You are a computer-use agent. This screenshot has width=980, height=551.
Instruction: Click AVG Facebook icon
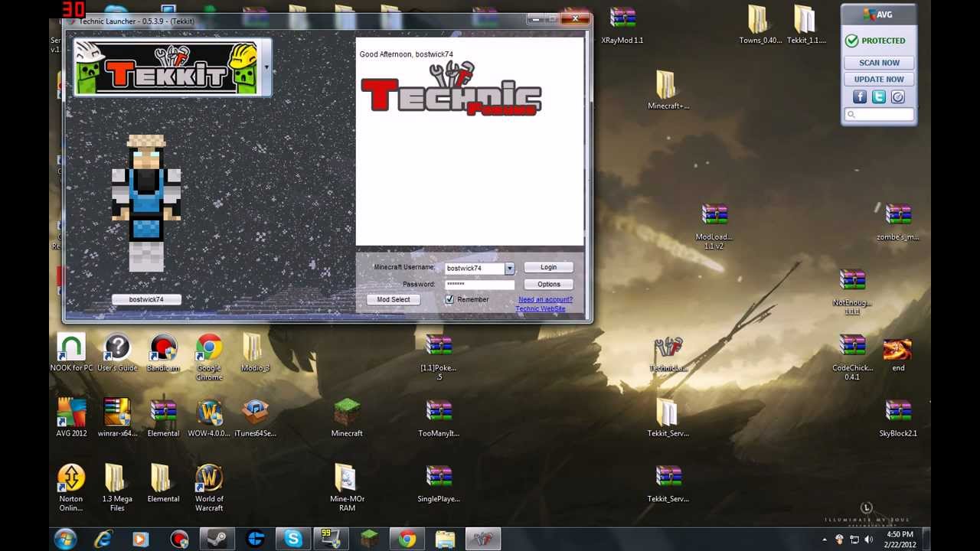pos(859,97)
